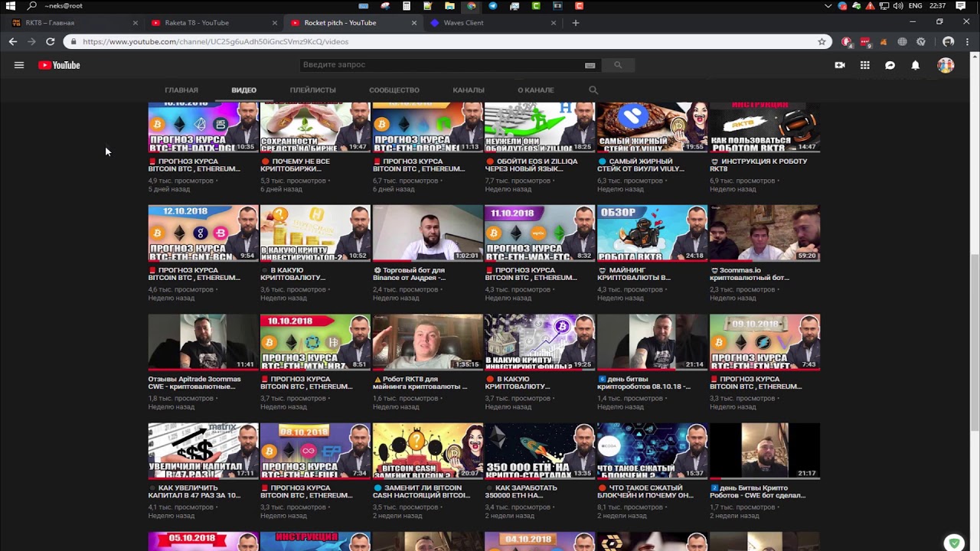Open ЧТО ТАКОЕ СЖАТЫЙ БЛОКЧЕЙН title

pos(645,491)
